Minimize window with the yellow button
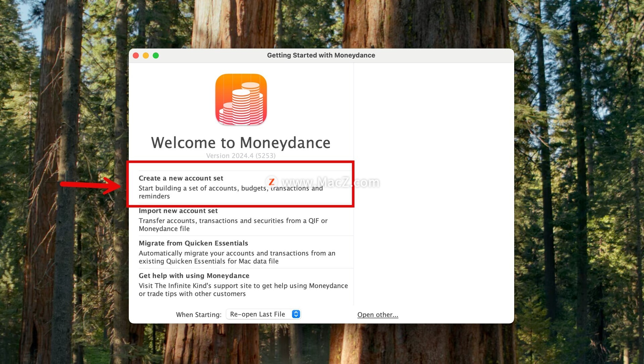The width and height of the screenshot is (644, 364). tap(146, 55)
